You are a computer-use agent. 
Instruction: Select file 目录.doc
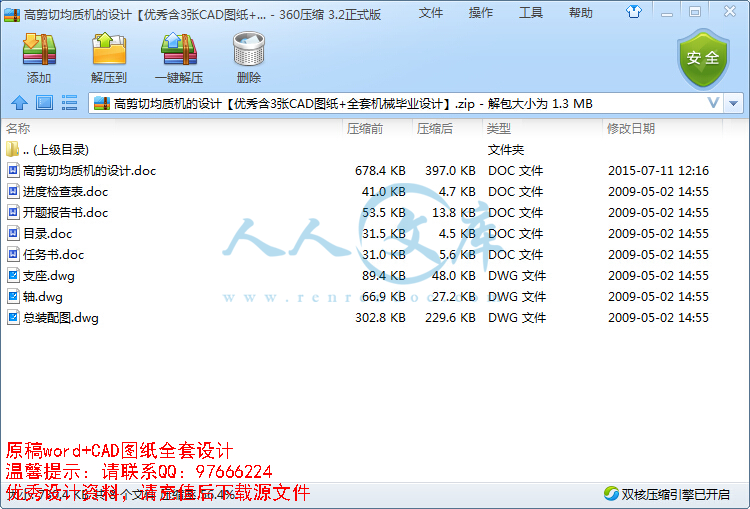[375, 233]
